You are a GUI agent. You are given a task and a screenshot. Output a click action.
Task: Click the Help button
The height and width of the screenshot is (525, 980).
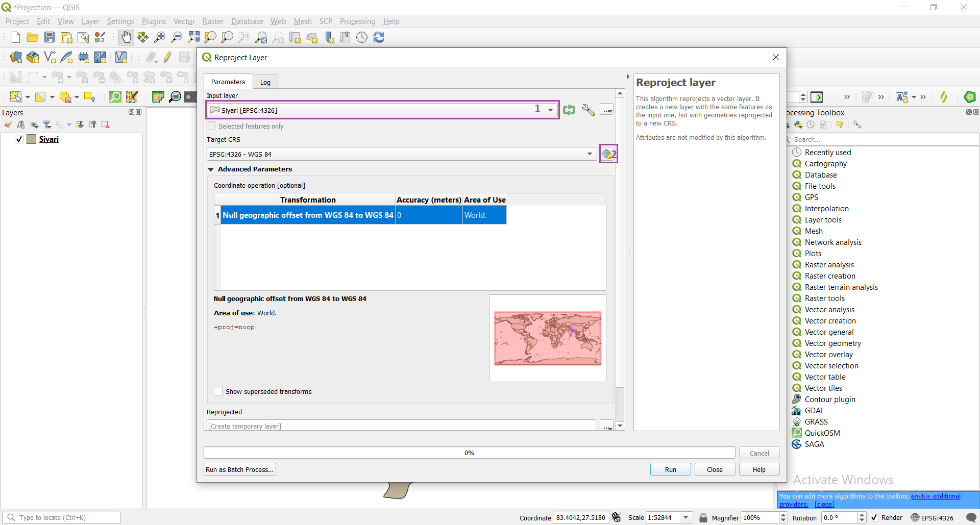[x=759, y=469]
